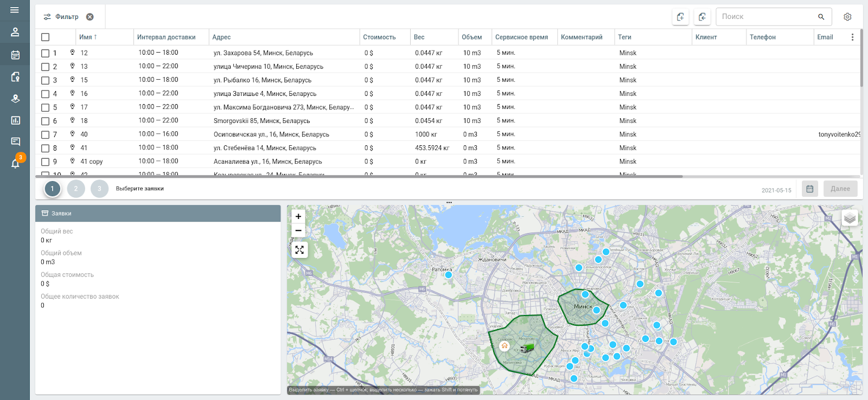
Task: Sort by the Имя column header
Action: point(88,37)
